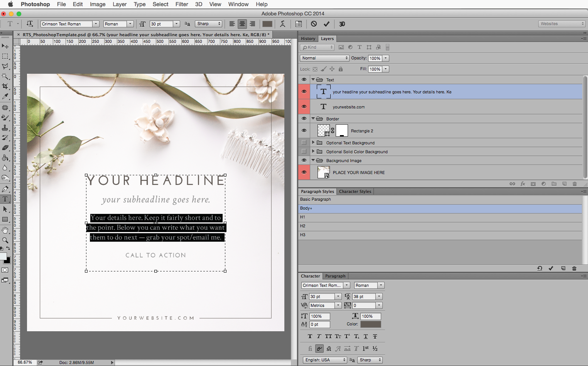
Task: Switch to the History tab
Action: click(x=308, y=39)
